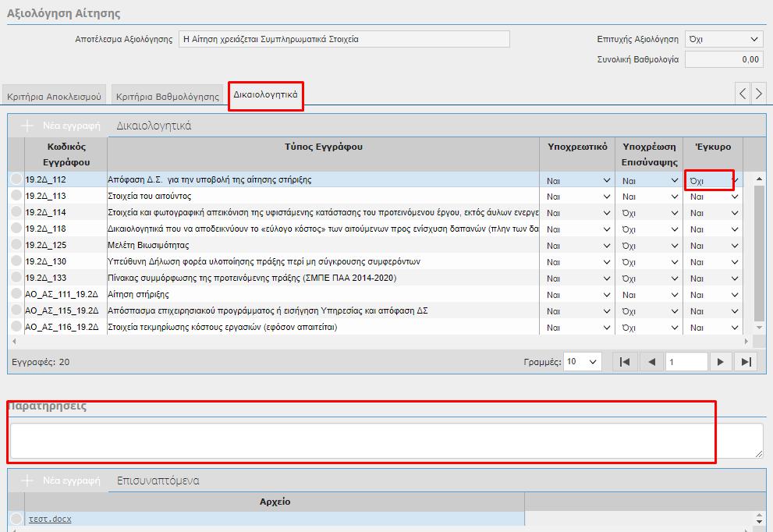
Task: Click the page number input field
Action: point(686,362)
